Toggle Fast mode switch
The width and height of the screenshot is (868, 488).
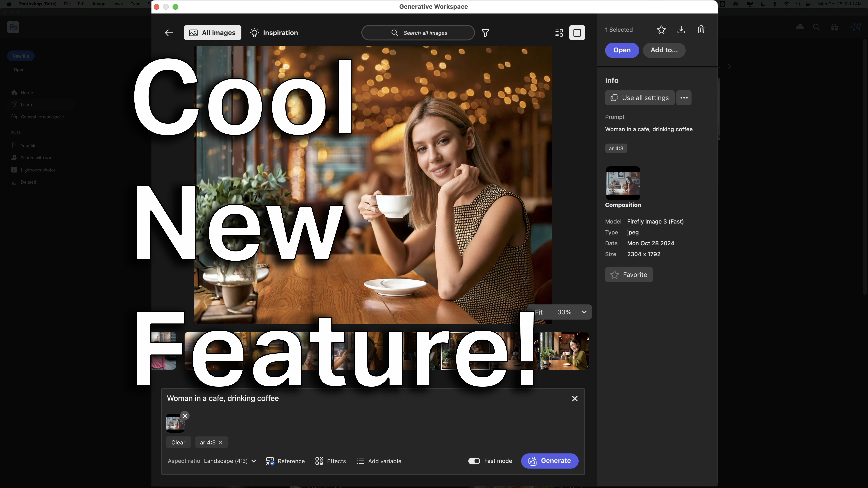point(474,461)
